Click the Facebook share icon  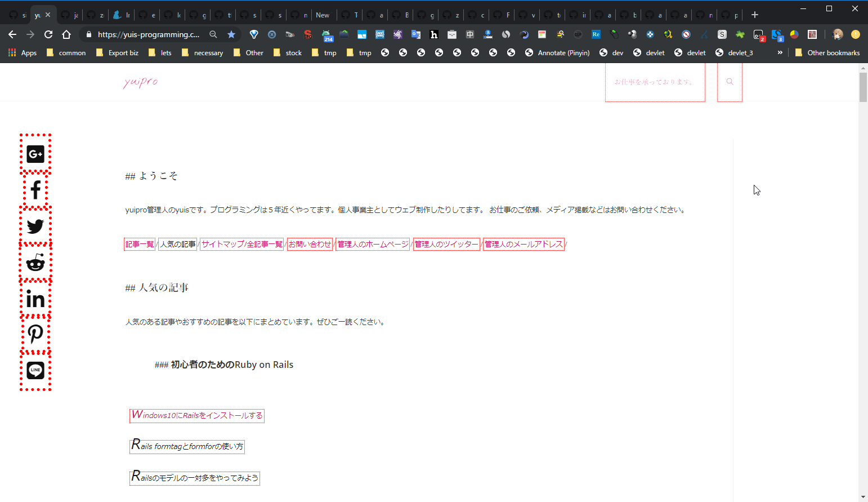point(35,190)
